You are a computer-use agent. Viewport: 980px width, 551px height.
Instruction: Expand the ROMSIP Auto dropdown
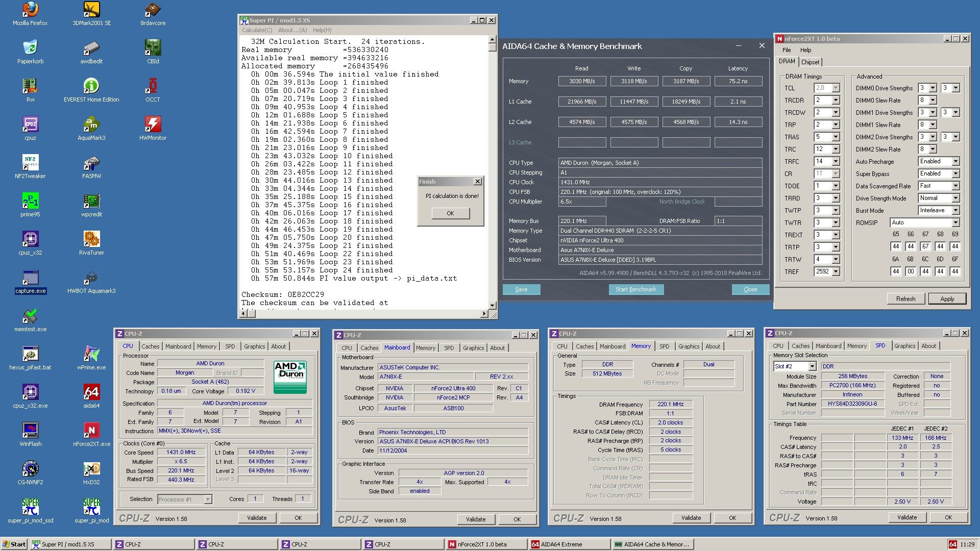(955, 223)
